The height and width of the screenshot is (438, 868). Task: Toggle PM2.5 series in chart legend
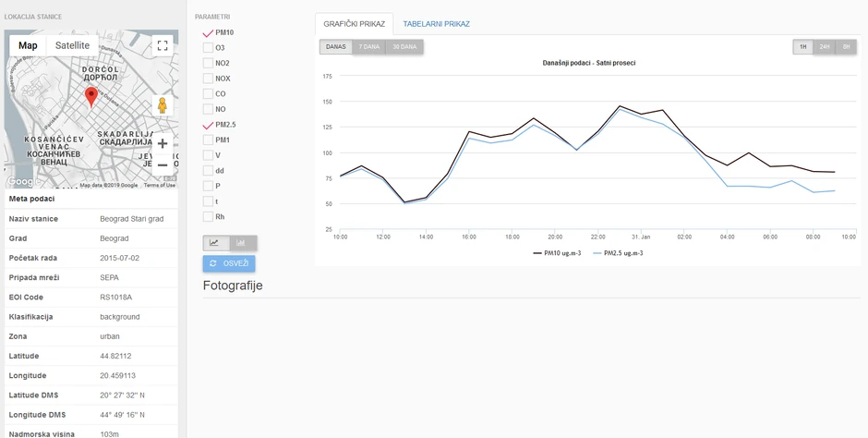coord(619,252)
